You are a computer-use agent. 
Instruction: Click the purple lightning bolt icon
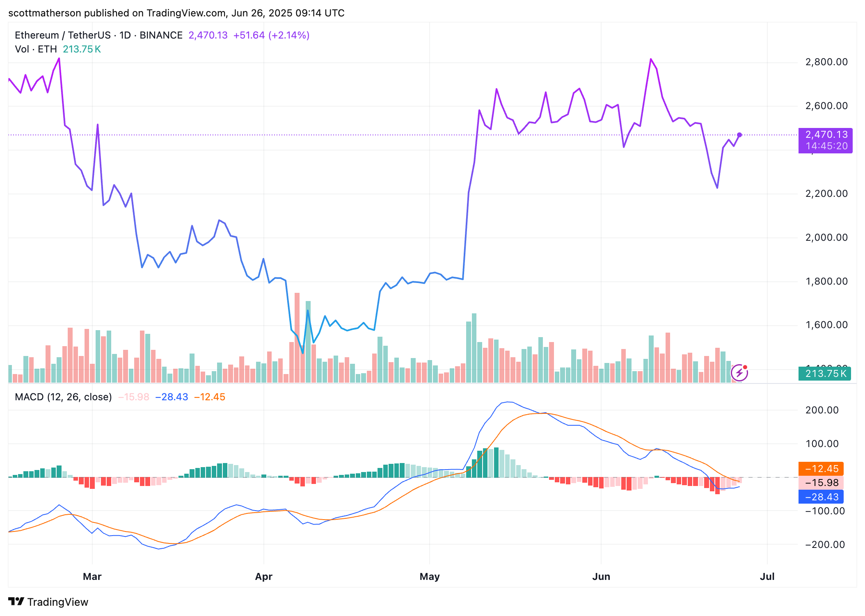739,373
